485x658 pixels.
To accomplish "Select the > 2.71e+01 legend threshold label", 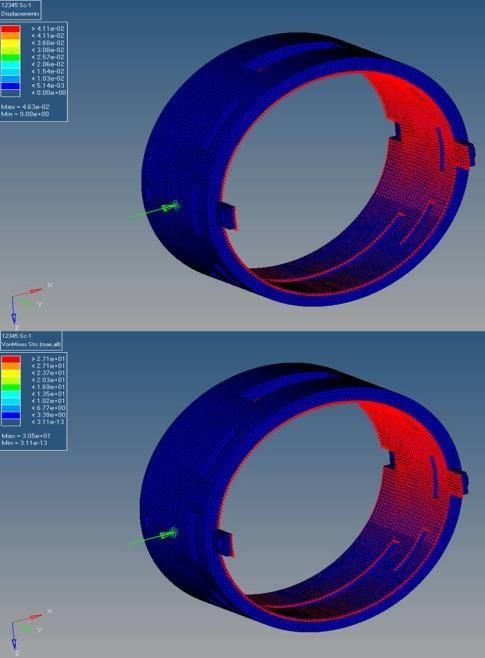I will tap(48, 359).
